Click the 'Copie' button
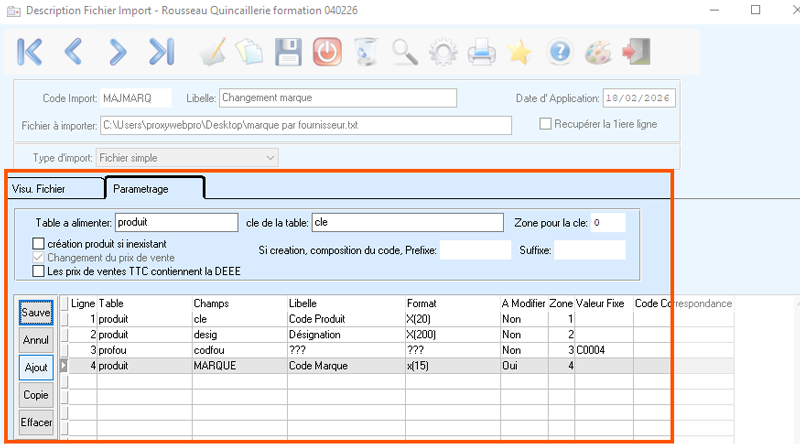The height and width of the screenshot is (444, 800). (36, 395)
